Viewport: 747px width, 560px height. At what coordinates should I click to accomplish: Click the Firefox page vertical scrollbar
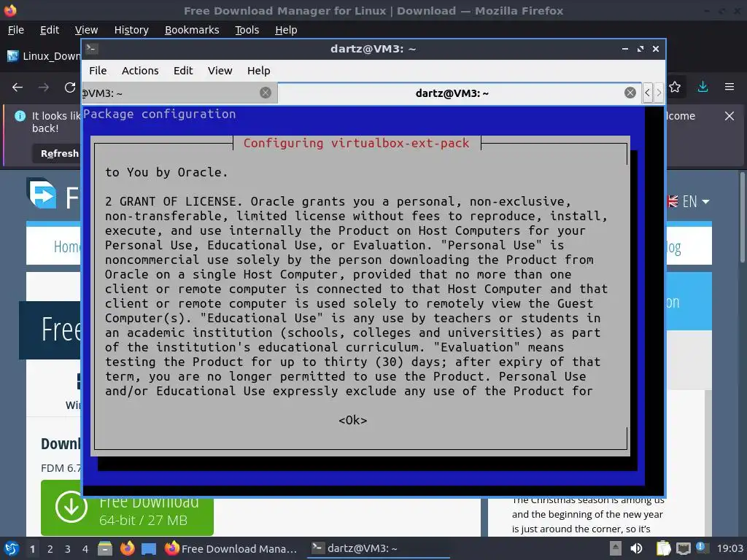pos(742,217)
